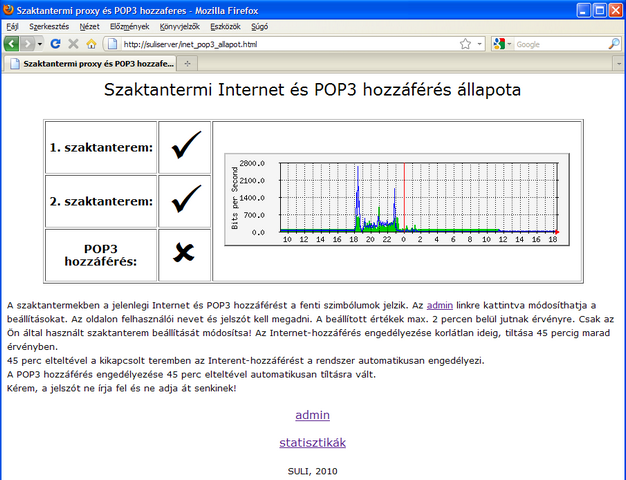Open the back/forward history dropdown
The width and height of the screenshot is (626, 480).
(x=40, y=44)
